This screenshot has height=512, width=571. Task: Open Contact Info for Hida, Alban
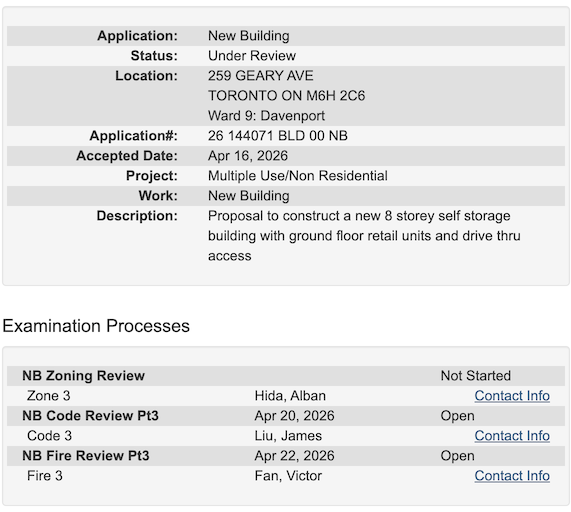click(x=512, y=396)
